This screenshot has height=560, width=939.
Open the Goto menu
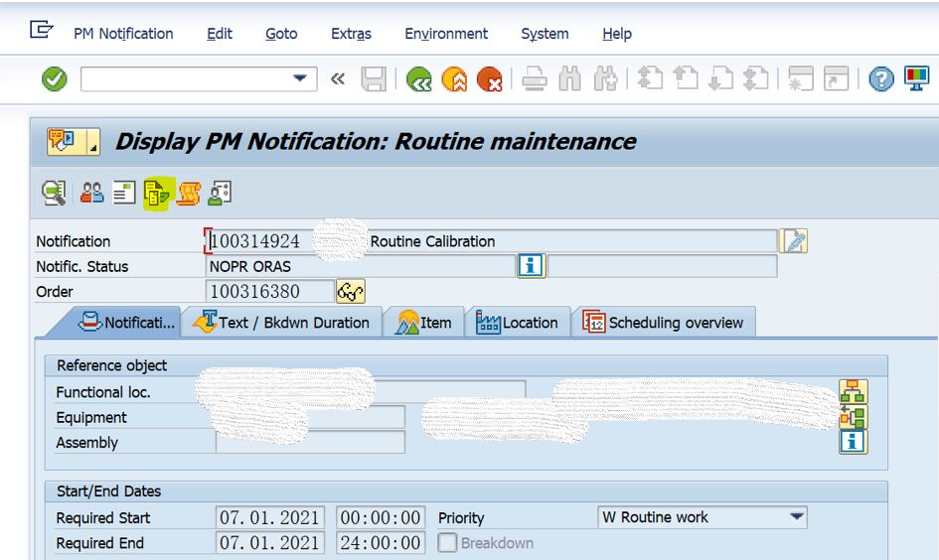pyautogui.click(x=281, y=34)
